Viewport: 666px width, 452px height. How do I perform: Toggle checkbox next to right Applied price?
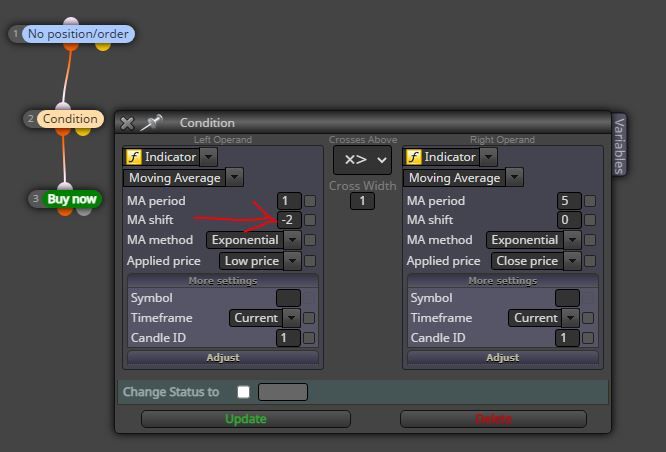coord(590,261)
